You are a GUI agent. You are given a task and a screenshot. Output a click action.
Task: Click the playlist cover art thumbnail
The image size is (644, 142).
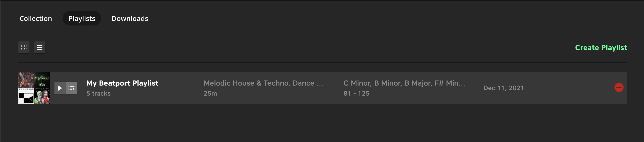34,88
